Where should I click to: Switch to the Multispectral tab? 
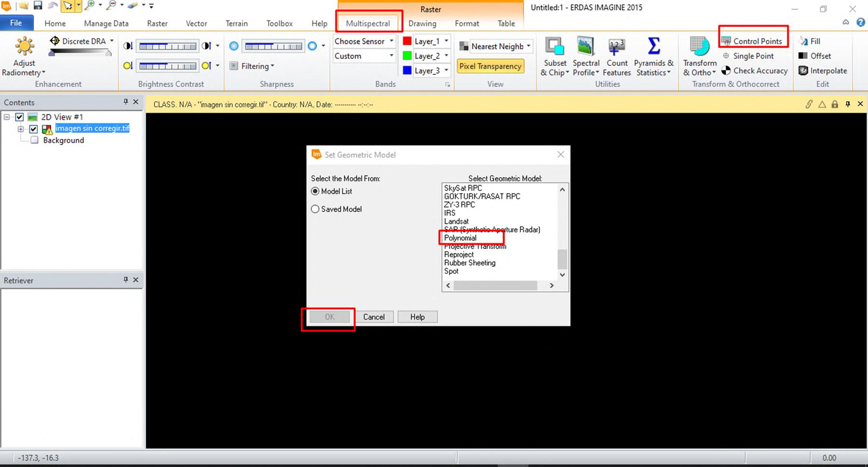368,23
